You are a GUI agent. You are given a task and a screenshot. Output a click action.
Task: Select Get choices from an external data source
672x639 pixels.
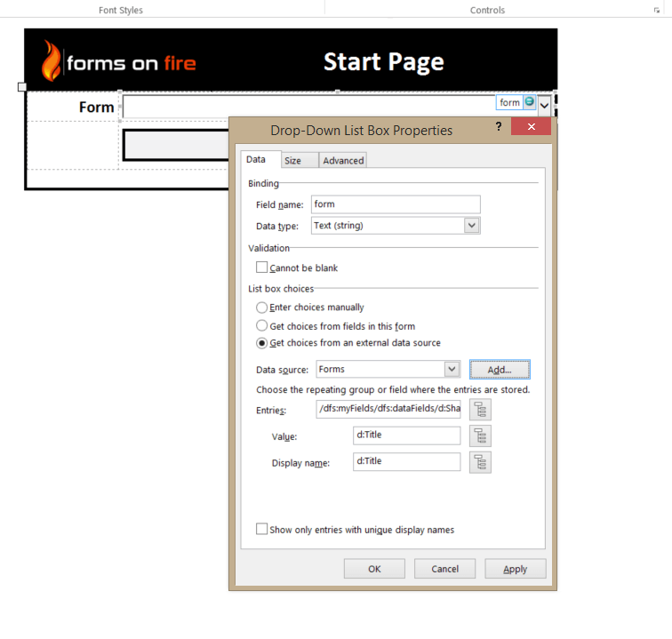261,343
